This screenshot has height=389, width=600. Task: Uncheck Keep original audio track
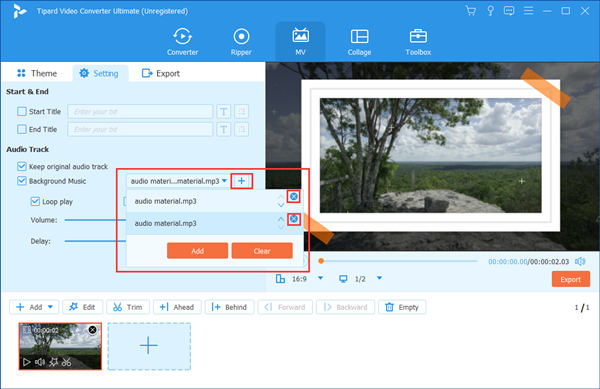tap(22, 166)
